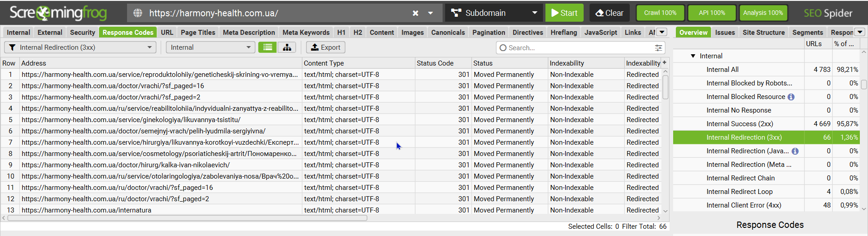Switch to list view icon
Image resolution: width=868 pixels, height=236 pixels.
[268, 47]
